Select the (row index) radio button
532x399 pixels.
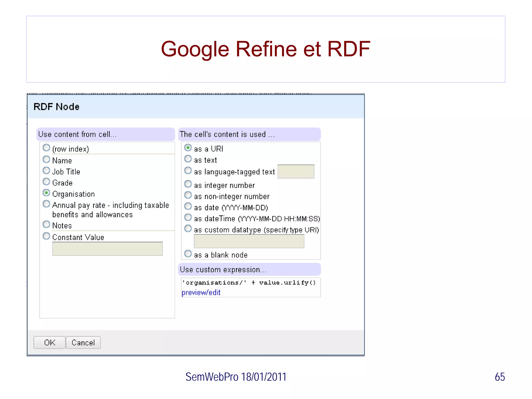click(x=46, y=148)
